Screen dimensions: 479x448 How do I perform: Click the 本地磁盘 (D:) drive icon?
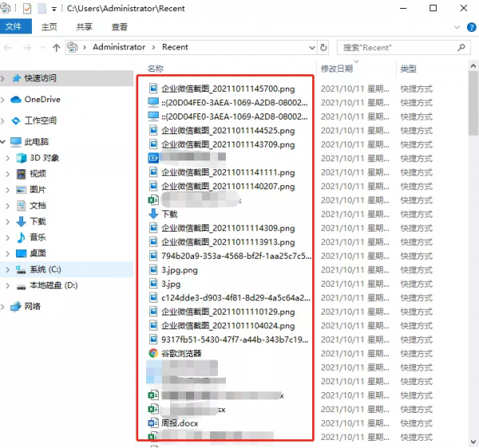[x=21, y=286]
